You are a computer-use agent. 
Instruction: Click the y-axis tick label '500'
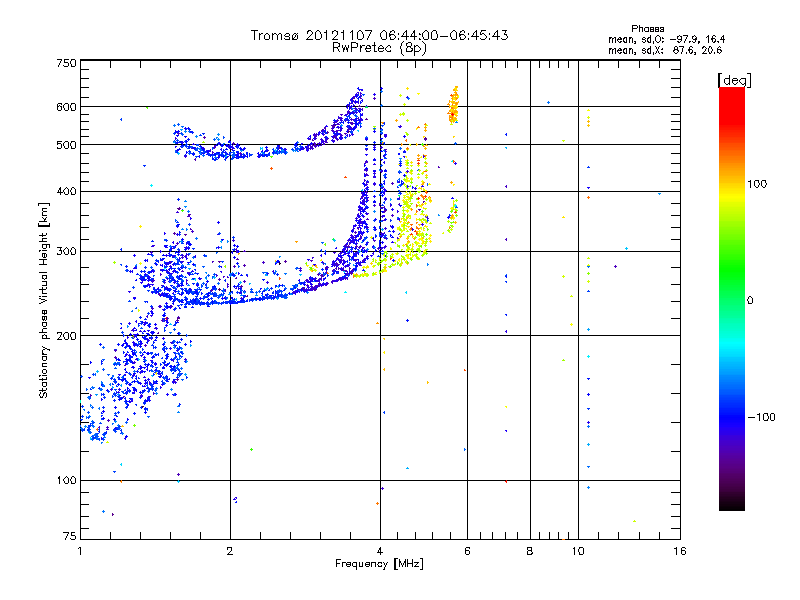[x=66, y=145]
